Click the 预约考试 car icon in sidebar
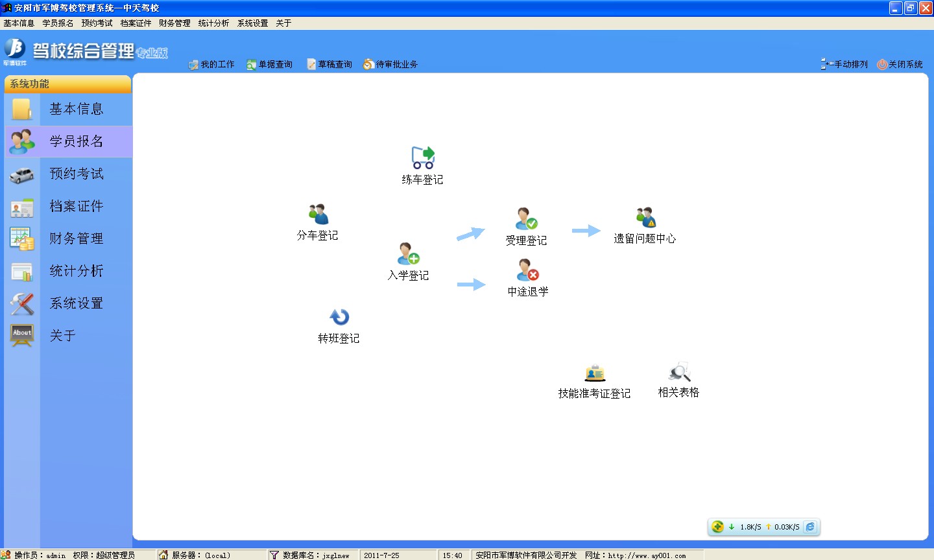The width and height of the screenshot is (934, 560). click(22, 174)
